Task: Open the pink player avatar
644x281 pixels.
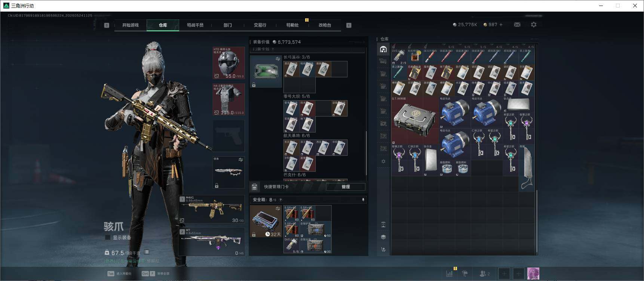Action: [533, 274]
